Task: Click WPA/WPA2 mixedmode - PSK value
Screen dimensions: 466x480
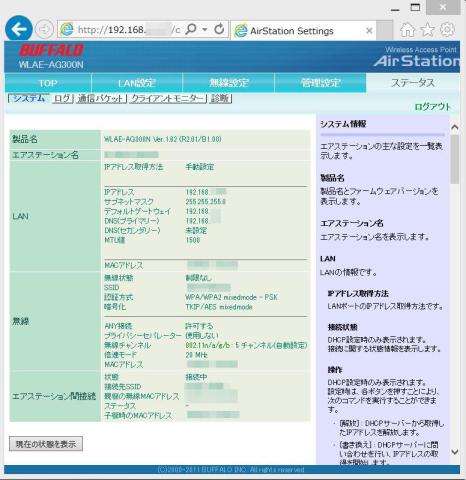Action: click(x=231, y=297)
